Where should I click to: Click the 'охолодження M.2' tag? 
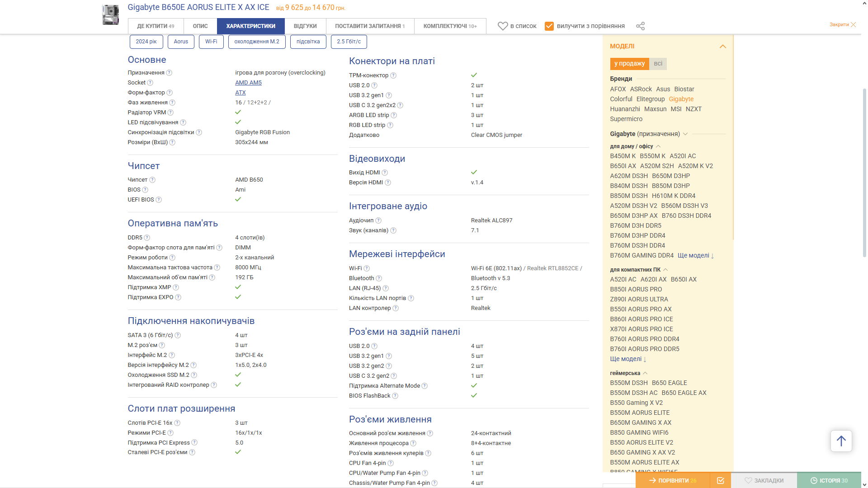(257, 42)
